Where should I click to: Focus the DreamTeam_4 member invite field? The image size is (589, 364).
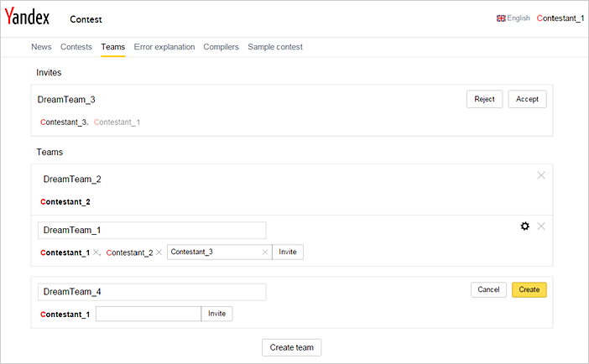[x=149, y=314]
